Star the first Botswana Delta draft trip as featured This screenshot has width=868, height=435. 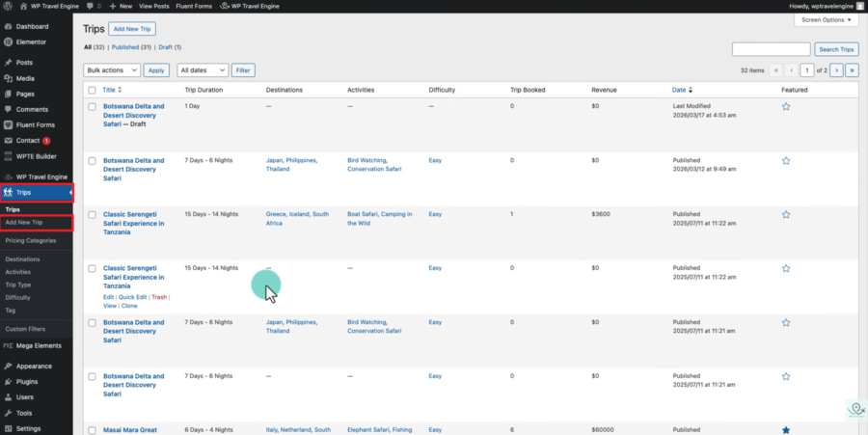[786, 107]
